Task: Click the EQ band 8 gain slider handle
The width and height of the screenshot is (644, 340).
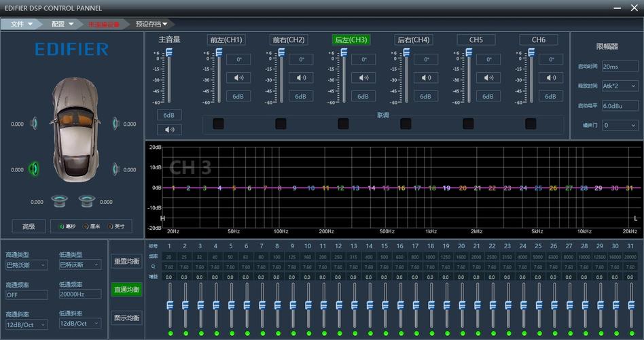Action: [x=278, y=305]
